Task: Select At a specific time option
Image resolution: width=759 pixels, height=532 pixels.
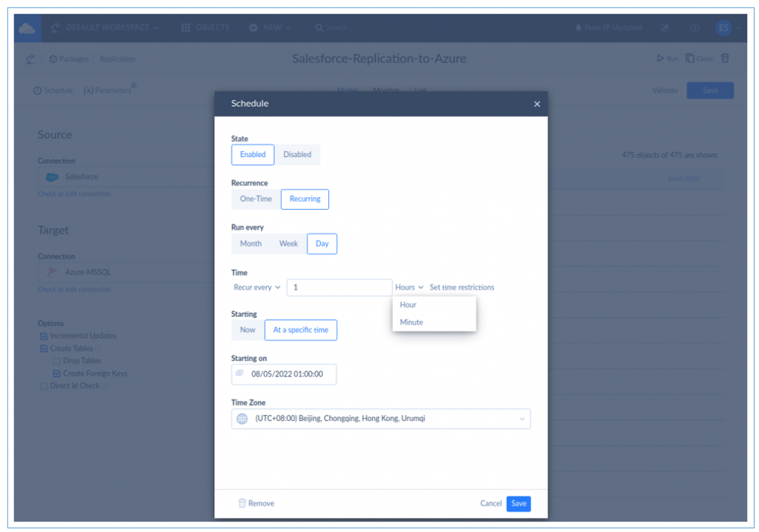Action: point(301,330)
